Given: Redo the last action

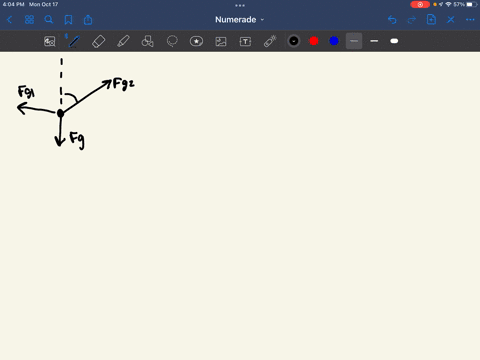Looking at the screenshot, I should (x=412, y=20).
